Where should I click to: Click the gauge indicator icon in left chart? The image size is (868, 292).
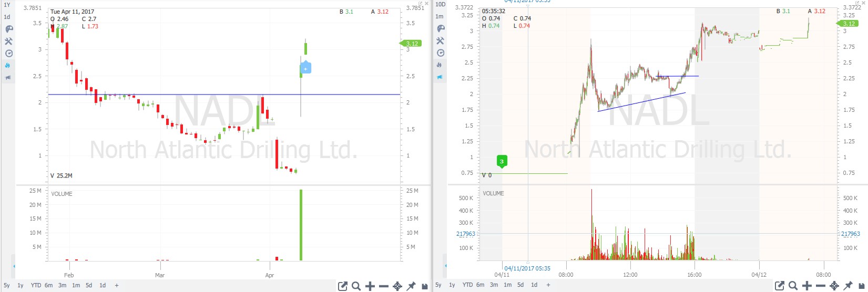pos(8,53)
